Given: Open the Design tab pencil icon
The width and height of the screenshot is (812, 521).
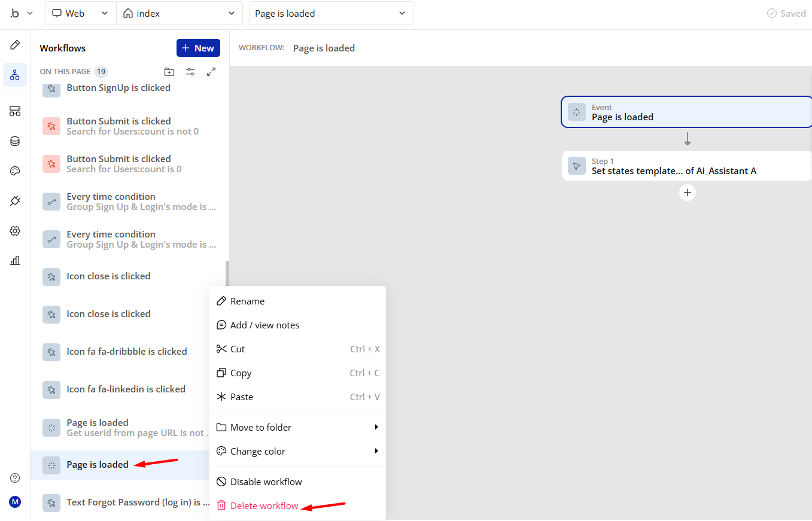Looking at the screenshot, I should [15, 45].
